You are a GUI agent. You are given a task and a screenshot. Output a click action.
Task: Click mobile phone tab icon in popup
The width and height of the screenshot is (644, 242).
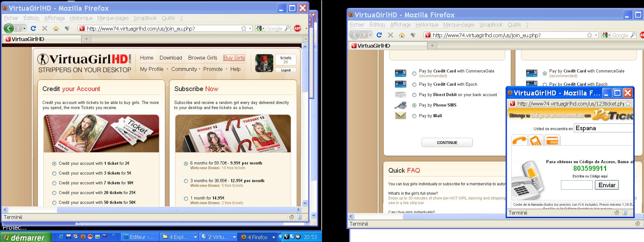[x=536, y=140]
